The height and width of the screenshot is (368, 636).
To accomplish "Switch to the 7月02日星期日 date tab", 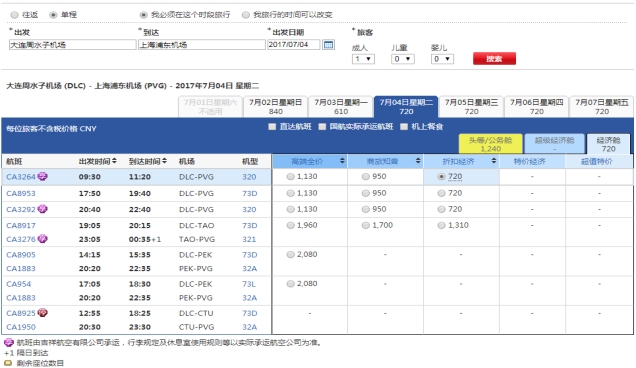I will (275, 107).
